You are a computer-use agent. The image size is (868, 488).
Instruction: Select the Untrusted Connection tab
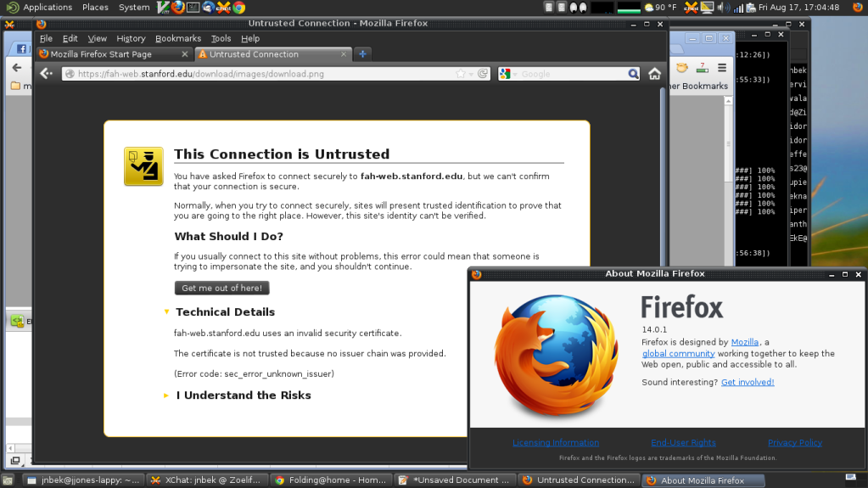tap(273, 53)
